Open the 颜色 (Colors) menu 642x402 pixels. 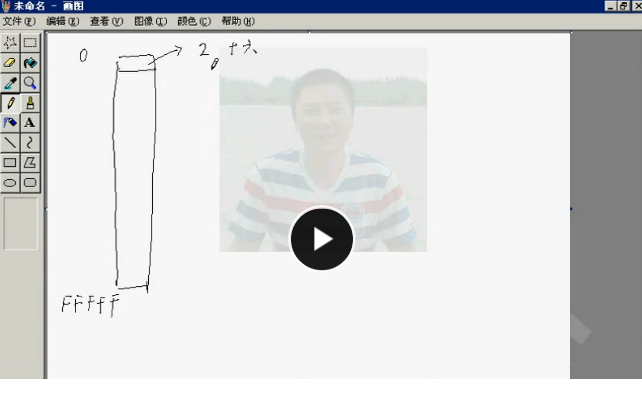coord(194,21)
